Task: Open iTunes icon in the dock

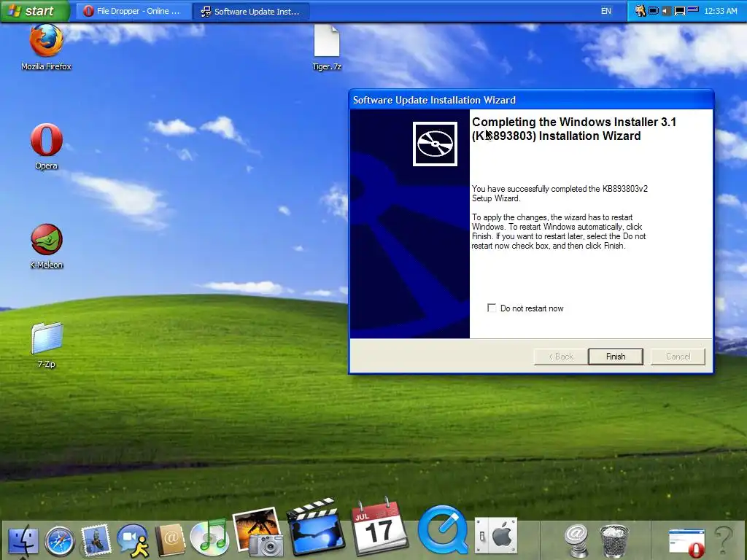Action: [x=209, y=537]
